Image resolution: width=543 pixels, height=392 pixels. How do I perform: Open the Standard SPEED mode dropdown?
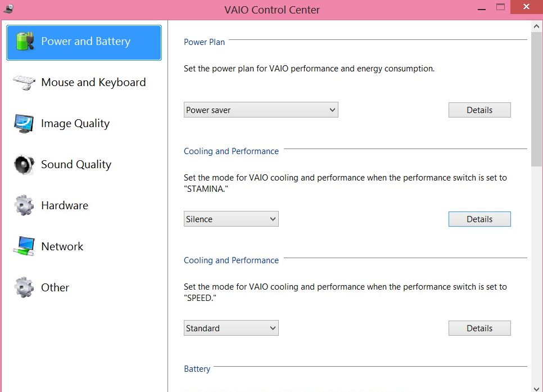click(x=231, y=328)
